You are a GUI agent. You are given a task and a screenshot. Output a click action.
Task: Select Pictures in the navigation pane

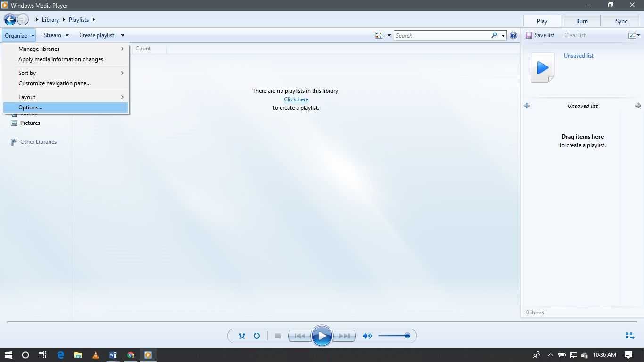click(30, 123)
